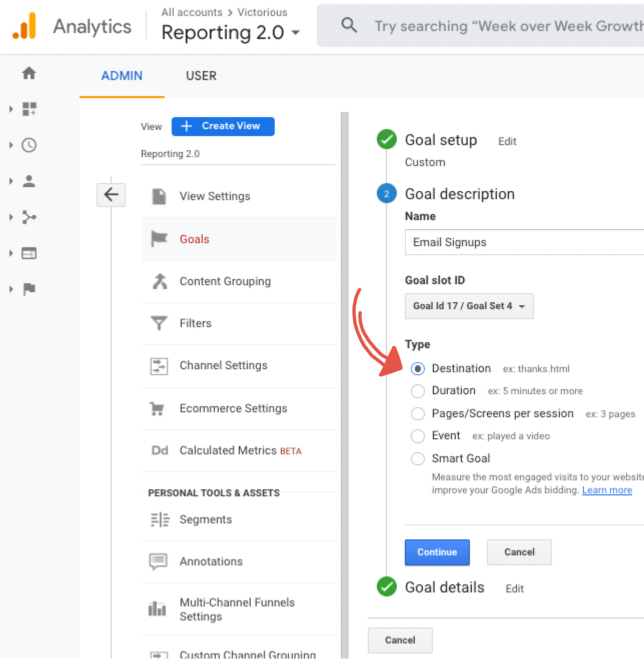The height and width of the screenshot is (659, 644).
Task: Click the Home icon in left sidebar
Action: [29, 73]
